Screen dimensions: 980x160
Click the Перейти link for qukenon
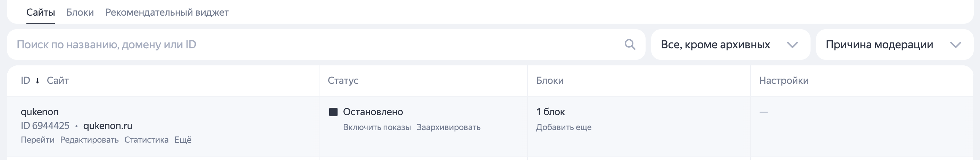click(x=38, y=140)
